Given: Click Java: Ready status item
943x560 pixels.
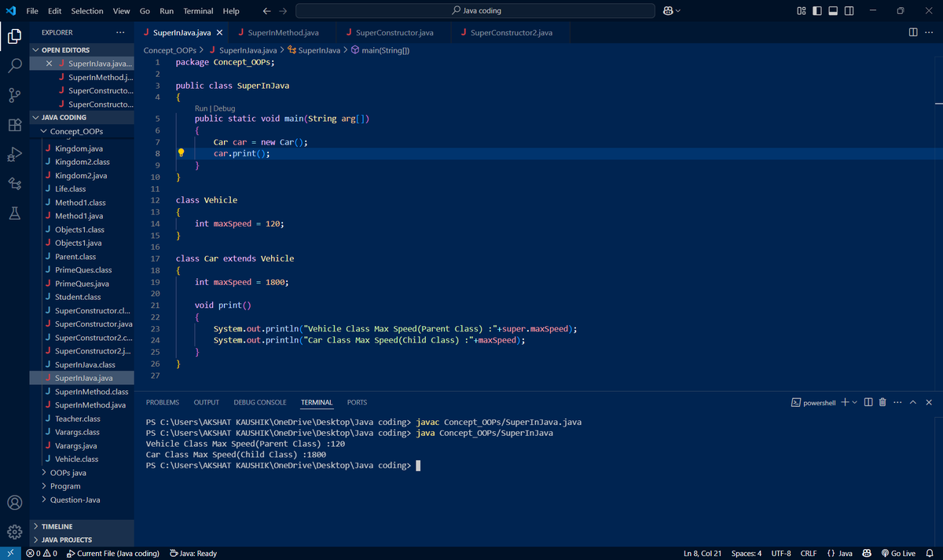Looking at the screenshot, I should 193,554.
